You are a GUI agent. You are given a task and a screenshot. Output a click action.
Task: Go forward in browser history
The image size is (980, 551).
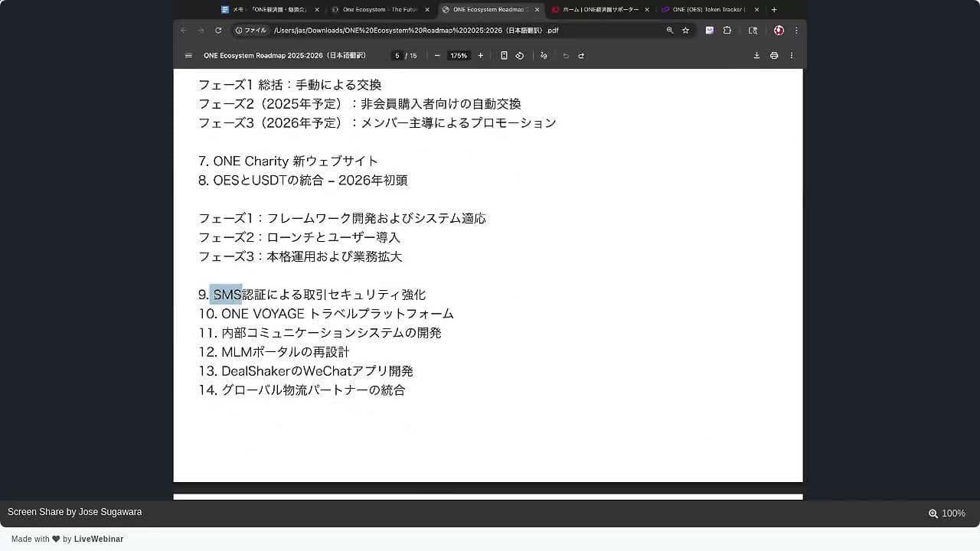201,31
